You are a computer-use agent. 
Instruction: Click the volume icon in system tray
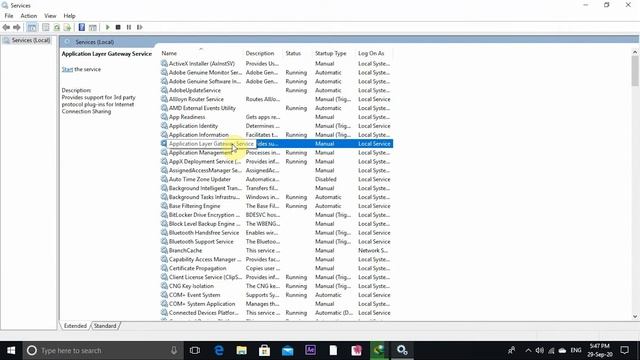coord(540,351)
